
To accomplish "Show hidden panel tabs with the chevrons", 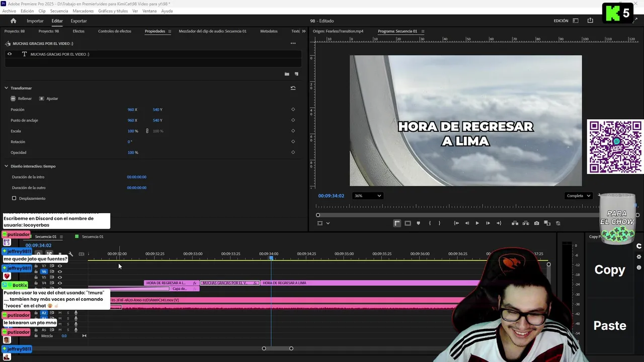I will pos(303,31).
